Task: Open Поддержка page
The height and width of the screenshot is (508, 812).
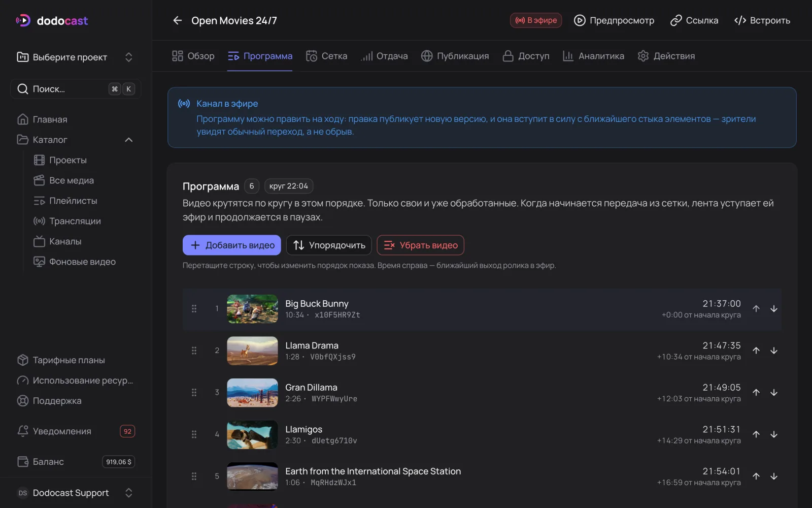Action: click(76, 401)
